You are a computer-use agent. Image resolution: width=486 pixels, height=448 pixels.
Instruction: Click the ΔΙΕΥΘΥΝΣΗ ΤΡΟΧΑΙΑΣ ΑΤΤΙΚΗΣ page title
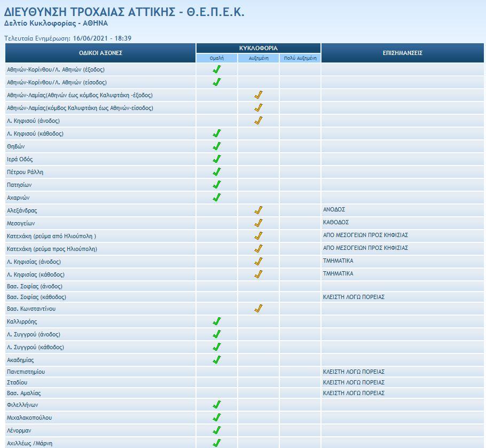124,12
